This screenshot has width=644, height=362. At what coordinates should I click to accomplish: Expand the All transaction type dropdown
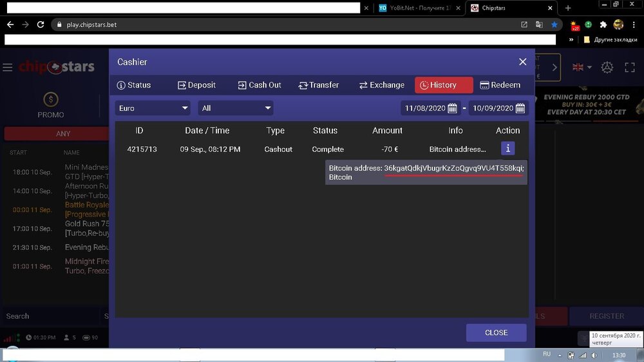(236, 108)
